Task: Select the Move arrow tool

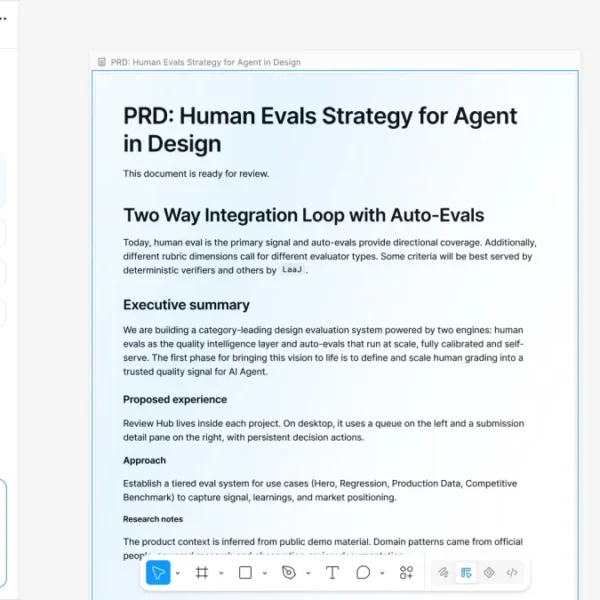Action: tap(158, 572)
